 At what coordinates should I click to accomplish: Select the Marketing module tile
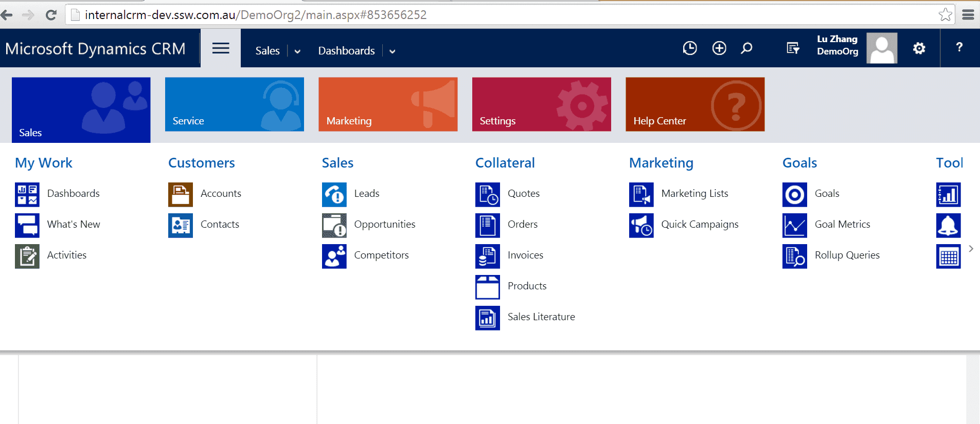click(x=388, y=104)
